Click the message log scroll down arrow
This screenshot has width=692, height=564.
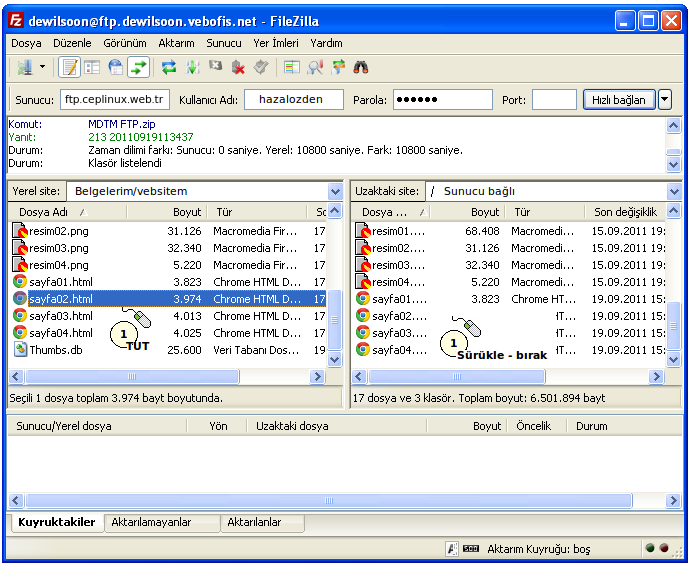pyautogui.click(x=673, y=165)
